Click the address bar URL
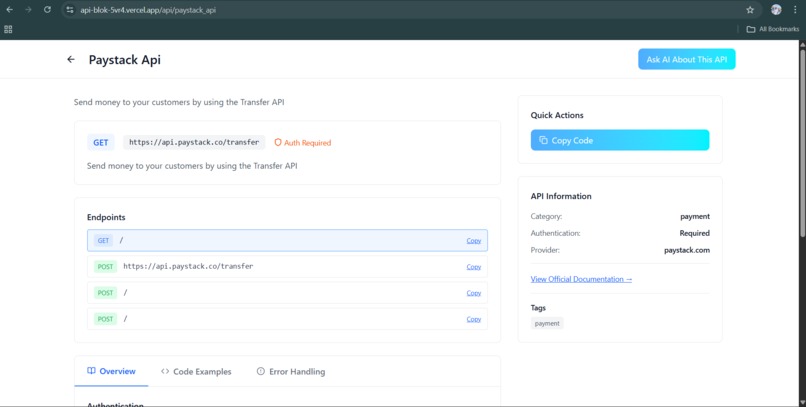The height and width of the screenshot is (407, 806). point(148,10)
